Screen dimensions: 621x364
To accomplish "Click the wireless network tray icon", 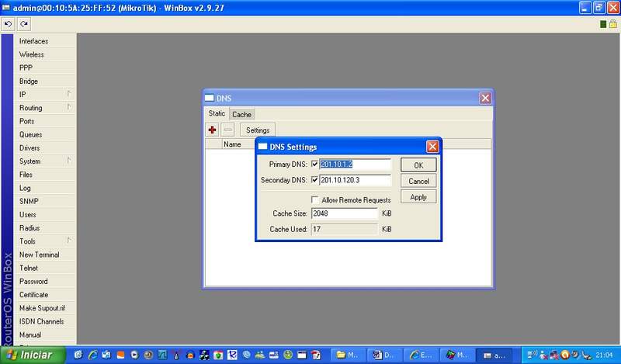I will point(533,355).
